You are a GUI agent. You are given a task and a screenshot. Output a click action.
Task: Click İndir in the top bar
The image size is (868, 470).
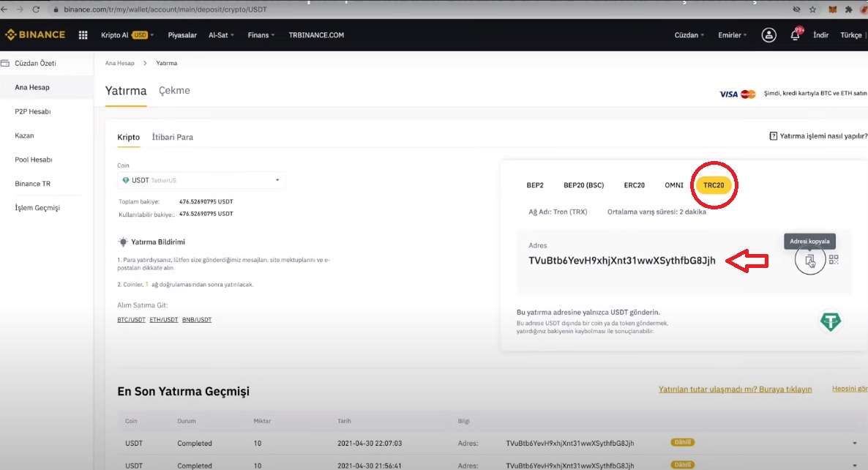click(820, 35)
